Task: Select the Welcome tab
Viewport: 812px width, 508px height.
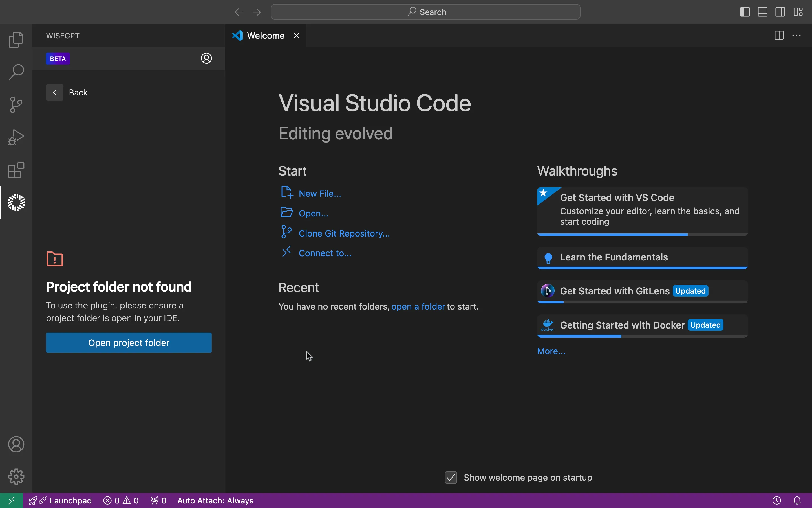Action: 265,36
